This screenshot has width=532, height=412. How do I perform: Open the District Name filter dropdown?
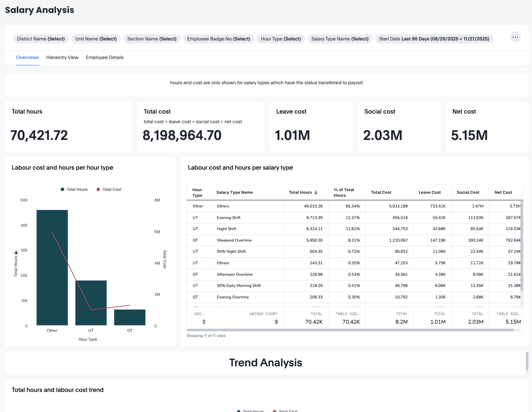click(x=41, y=39)
